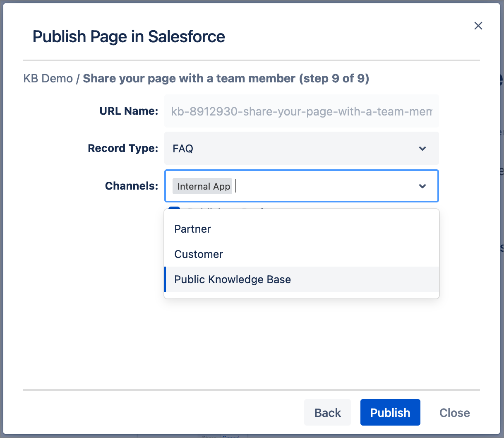Select the Public Knowledge Base option

pos(233,279)
